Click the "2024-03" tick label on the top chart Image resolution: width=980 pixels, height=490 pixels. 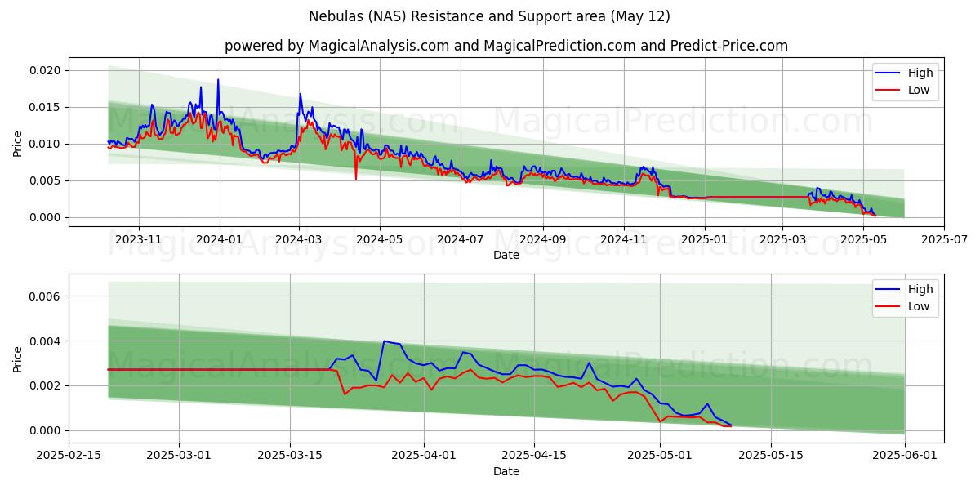click(299, 239)
